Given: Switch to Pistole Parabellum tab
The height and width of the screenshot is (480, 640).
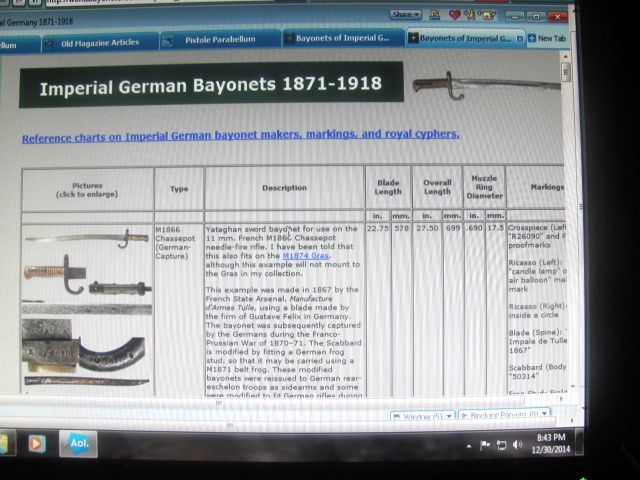Looking at the screenshot, I should [220, 40].
